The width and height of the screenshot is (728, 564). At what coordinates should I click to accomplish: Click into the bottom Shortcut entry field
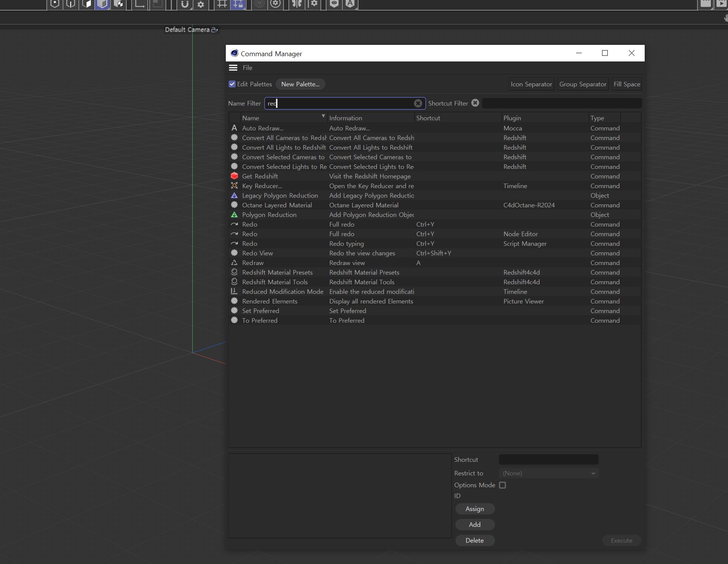click(x=548, y=460)
